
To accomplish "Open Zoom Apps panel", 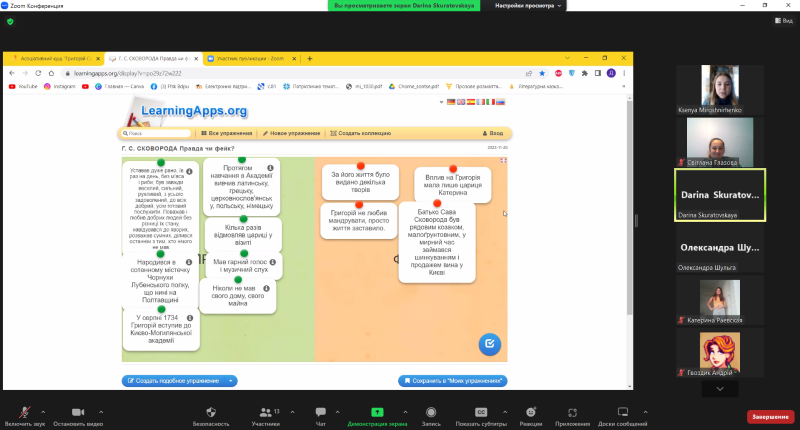I will tap(572, 415).
